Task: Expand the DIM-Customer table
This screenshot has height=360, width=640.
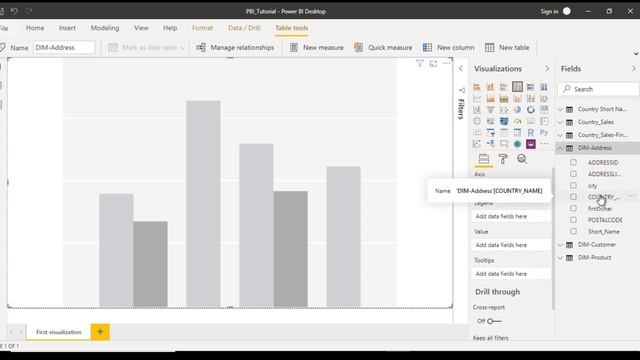Action: [x=560, y=244]
